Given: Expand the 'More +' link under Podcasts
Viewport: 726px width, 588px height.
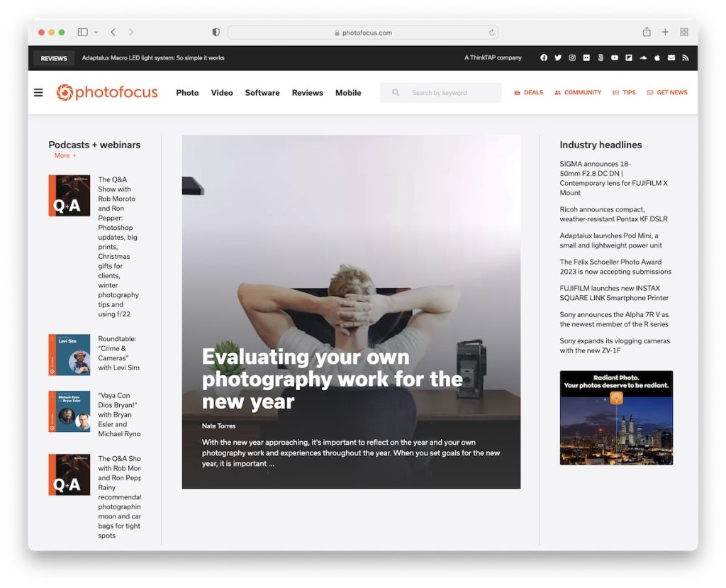Looking at the screenshot, I should tap(65, 155).
